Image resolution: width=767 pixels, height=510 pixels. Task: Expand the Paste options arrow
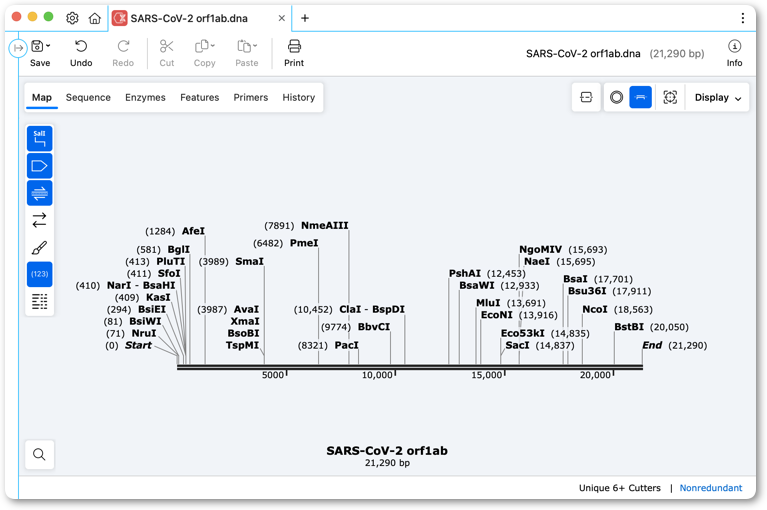tap(255, 45)
